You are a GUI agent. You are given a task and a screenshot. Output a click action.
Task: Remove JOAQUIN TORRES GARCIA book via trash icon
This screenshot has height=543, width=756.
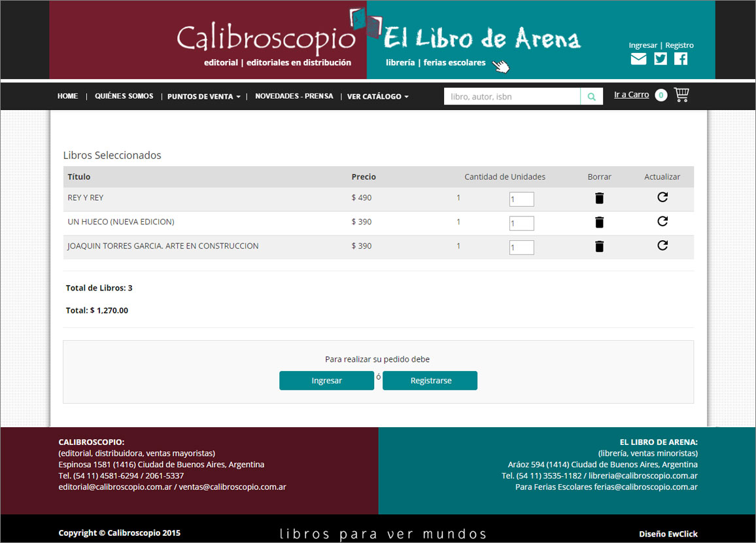pyautogui.click(x=599, y=247)
